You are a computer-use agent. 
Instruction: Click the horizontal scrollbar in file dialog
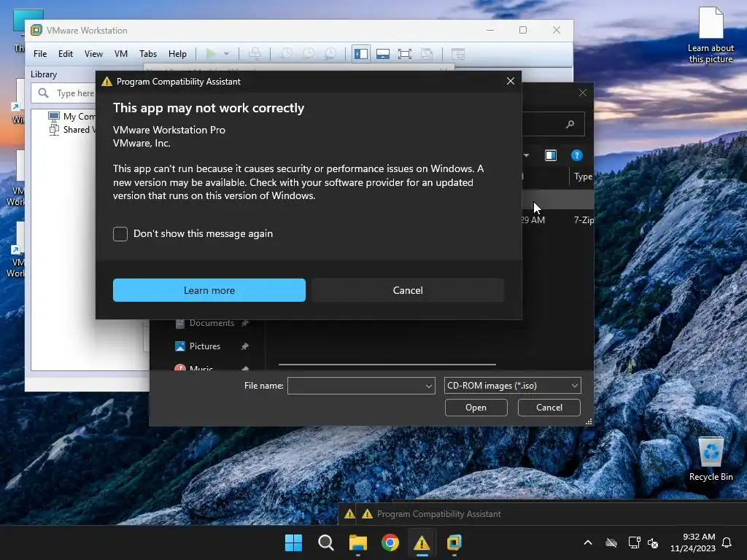click(x=387, y=365)
